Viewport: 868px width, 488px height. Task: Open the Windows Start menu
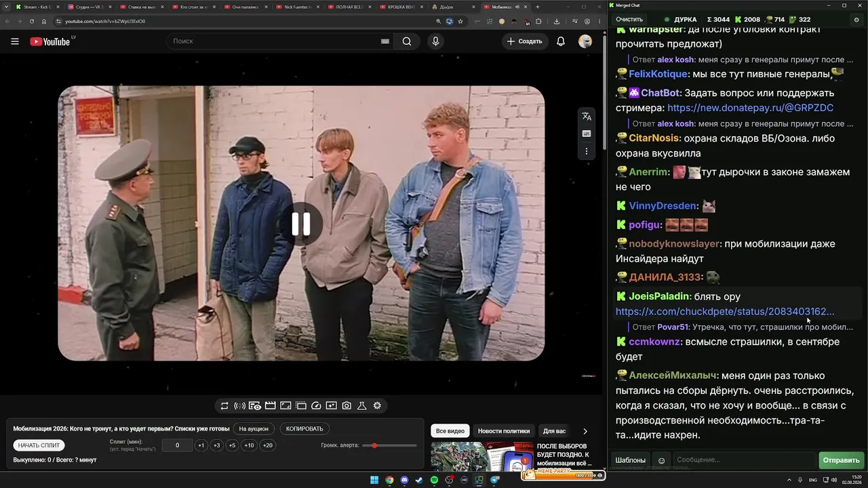tap(374, 481)
